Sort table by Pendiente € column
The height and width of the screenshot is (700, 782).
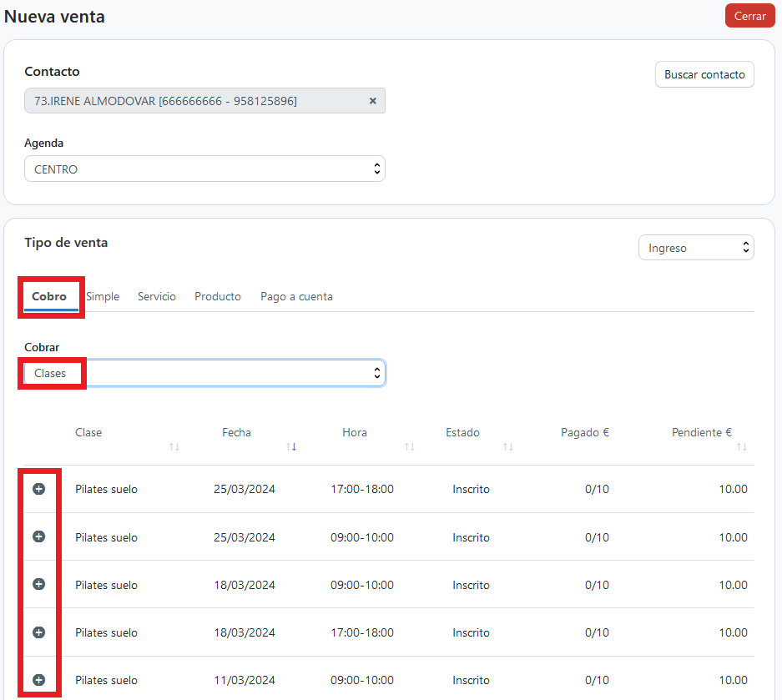[x=742, y=446]
